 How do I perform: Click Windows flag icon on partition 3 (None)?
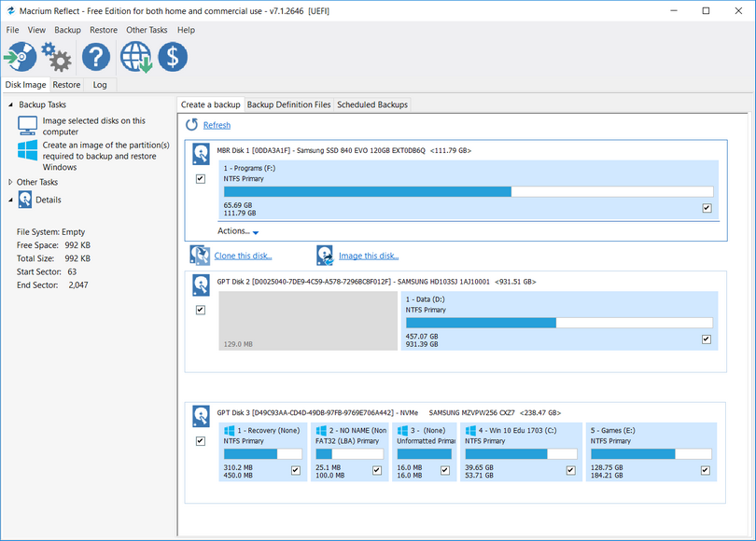(402, 430)
